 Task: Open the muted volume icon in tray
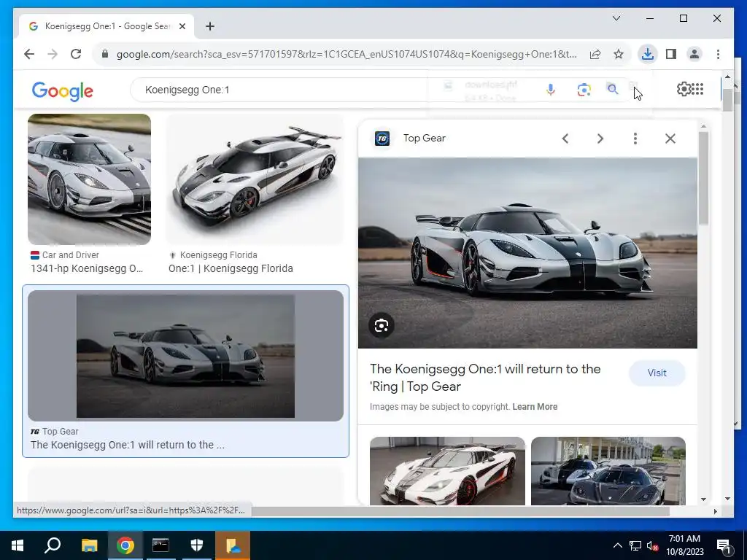point(652,545)
